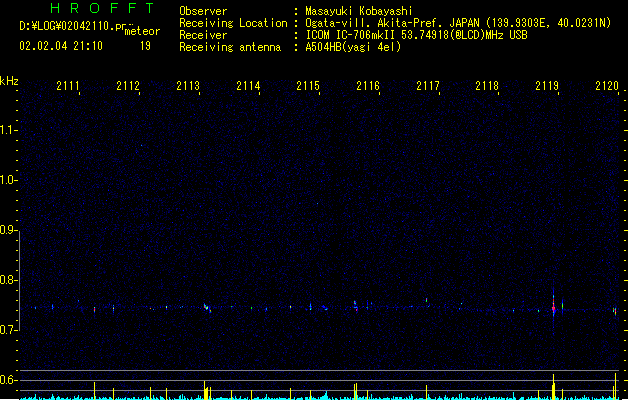Click the Observer label
Viewport: 629px width, 400px height.
pyautogui.click(x=203, y=11)
